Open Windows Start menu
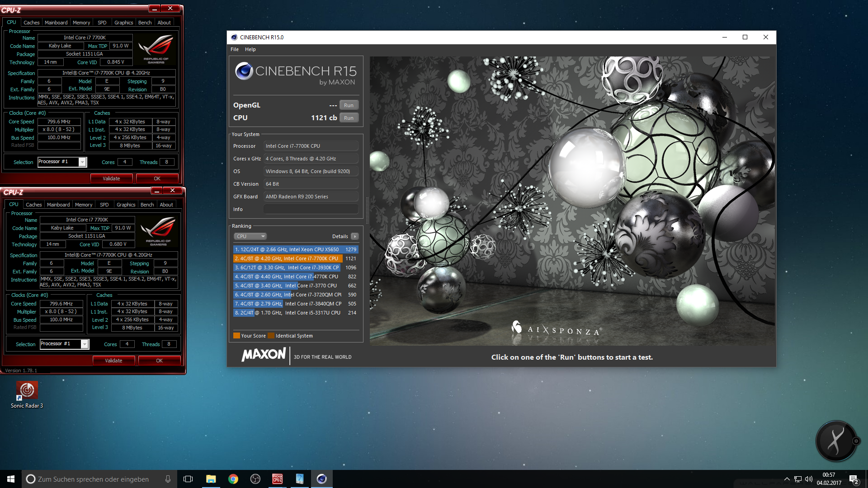Screen dimensions: 868x488 coord(11,479)
